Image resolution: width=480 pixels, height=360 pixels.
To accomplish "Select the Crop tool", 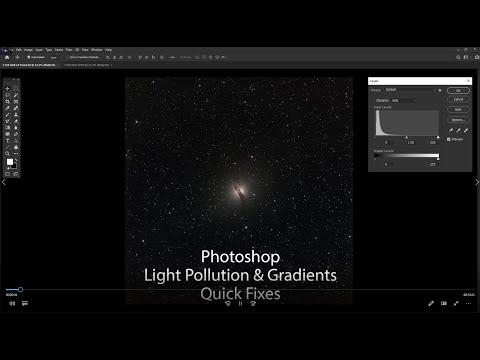I will [7, 102].
